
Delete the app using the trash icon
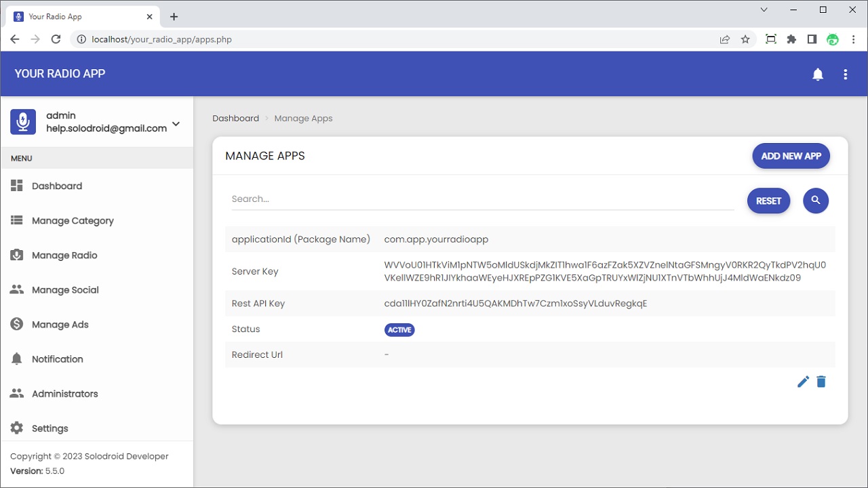821,382
